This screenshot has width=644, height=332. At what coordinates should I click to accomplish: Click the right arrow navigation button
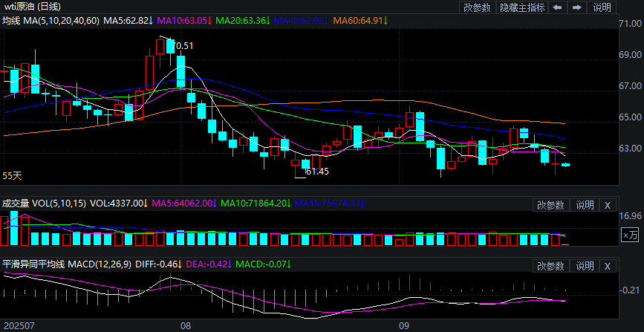coord(576,7)
